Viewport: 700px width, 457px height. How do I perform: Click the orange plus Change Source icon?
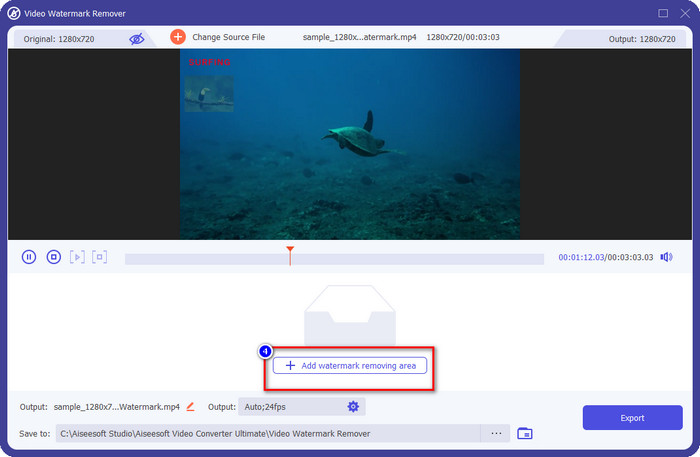point(178,37)
